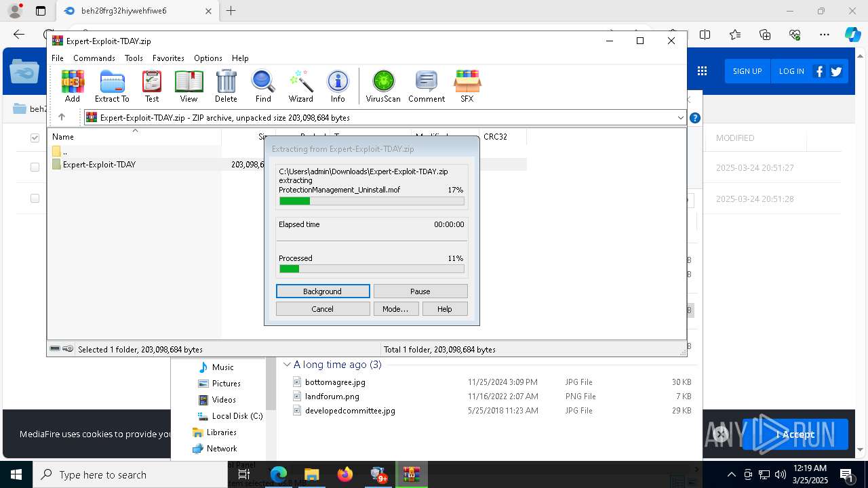Open a new browser tab
Image resolution: width=868 pixels, height=488 pixels.
pyautogui.click(x=231, y=11)
